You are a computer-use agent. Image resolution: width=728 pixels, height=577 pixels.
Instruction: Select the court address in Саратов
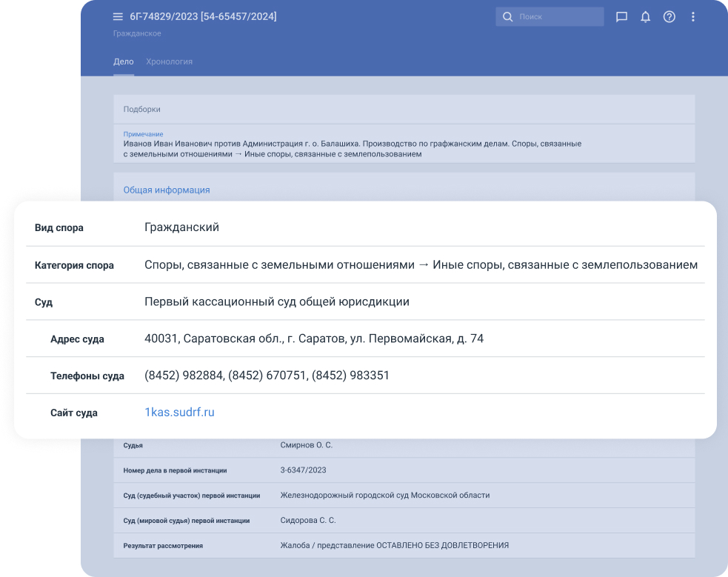tap(314, 338)
